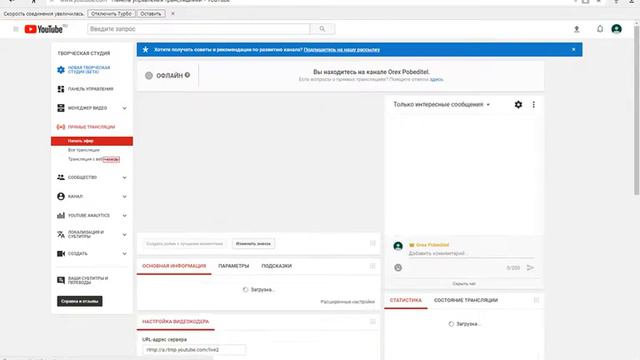Open Менеджер видео section
Viewport: 640px width, 360px height.
point(82,108)
